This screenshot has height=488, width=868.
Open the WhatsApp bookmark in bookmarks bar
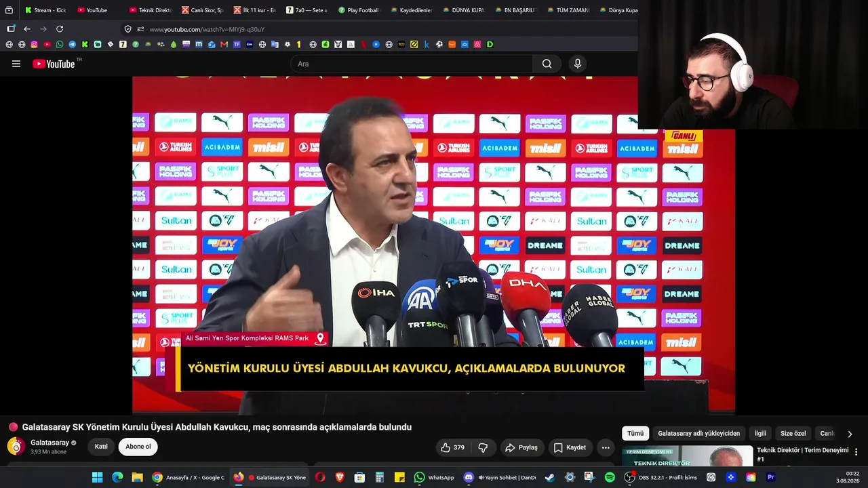pos(60,44)
